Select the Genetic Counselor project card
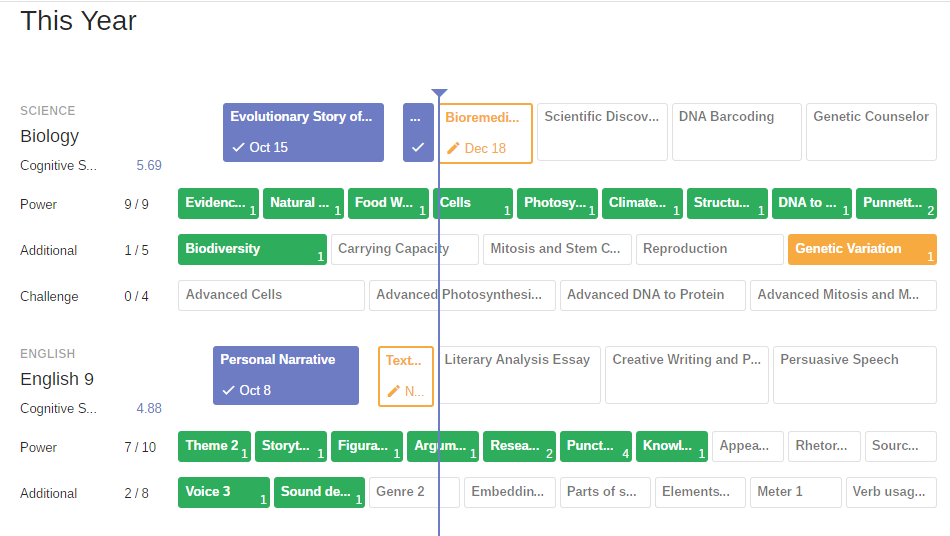Image resolution: width=950 pixels, height=536 pixels. (x=871, y=131)
